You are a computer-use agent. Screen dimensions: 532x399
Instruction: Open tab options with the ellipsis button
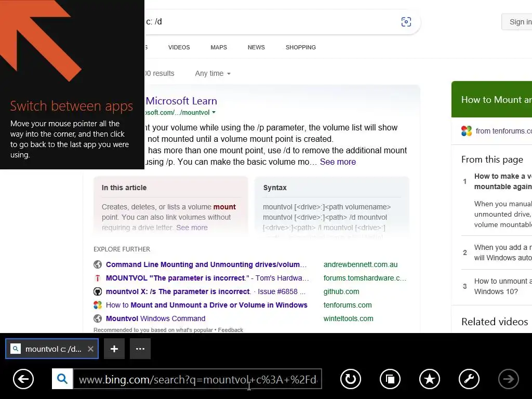pyautogui.click(x=140, y=349)
